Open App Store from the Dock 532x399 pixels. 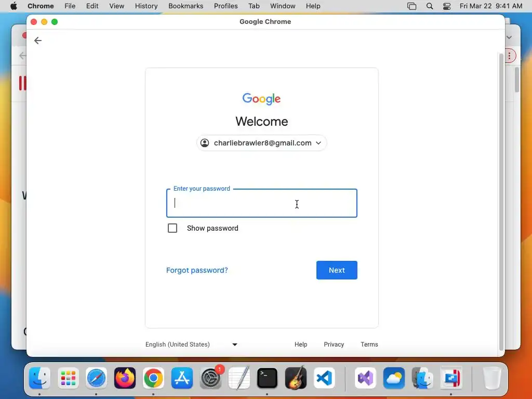coord(182,378)
